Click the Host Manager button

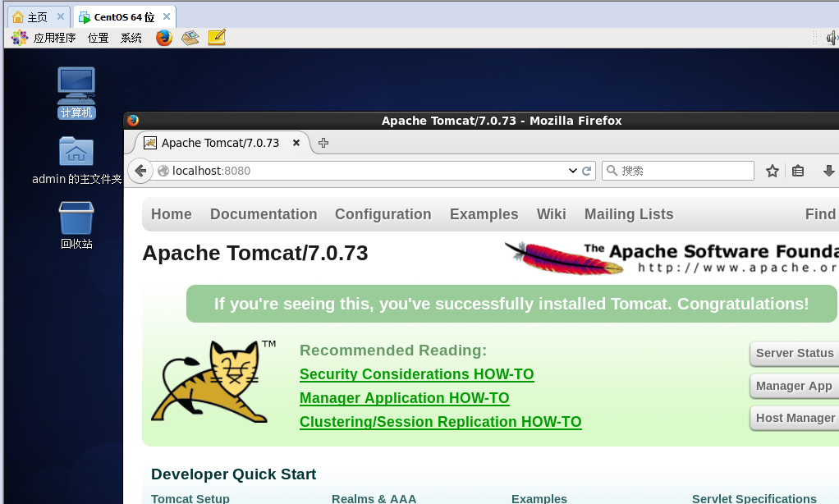coord(795,418)
